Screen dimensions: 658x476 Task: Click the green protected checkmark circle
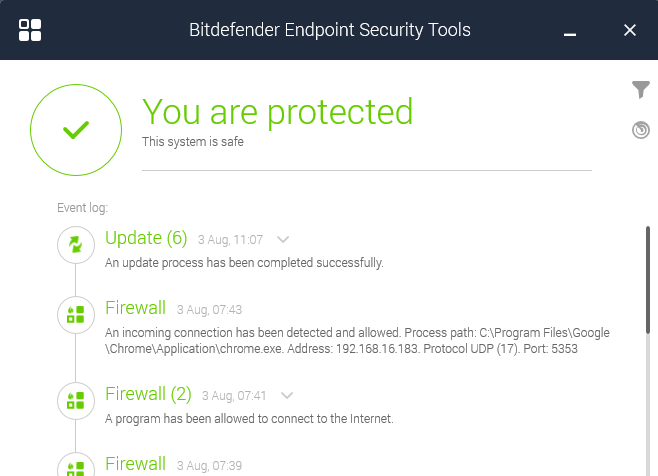tap(75, 130)
